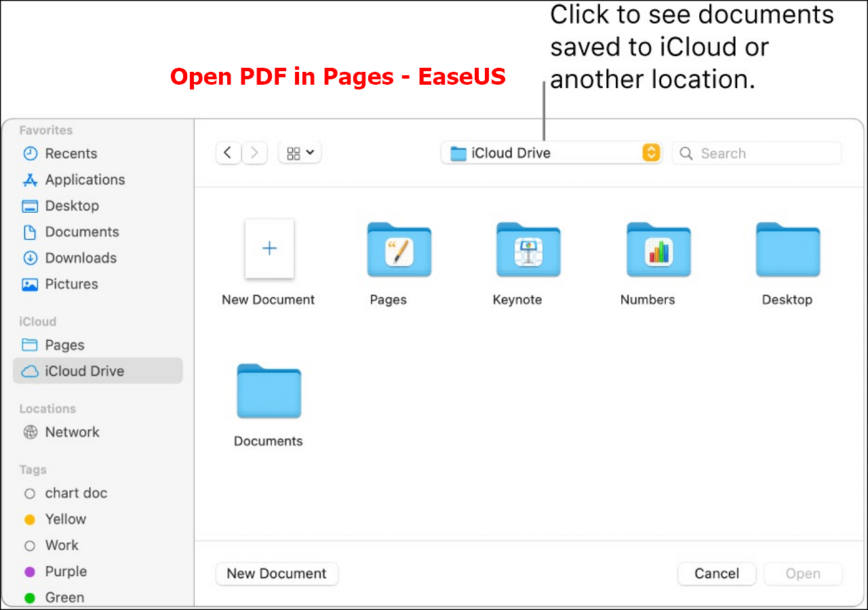Image resolution: width=868 pixels, height=610 pixels.
Task: Open the Keynote folder
Action: pyautogui.click(x=528, y=250)
